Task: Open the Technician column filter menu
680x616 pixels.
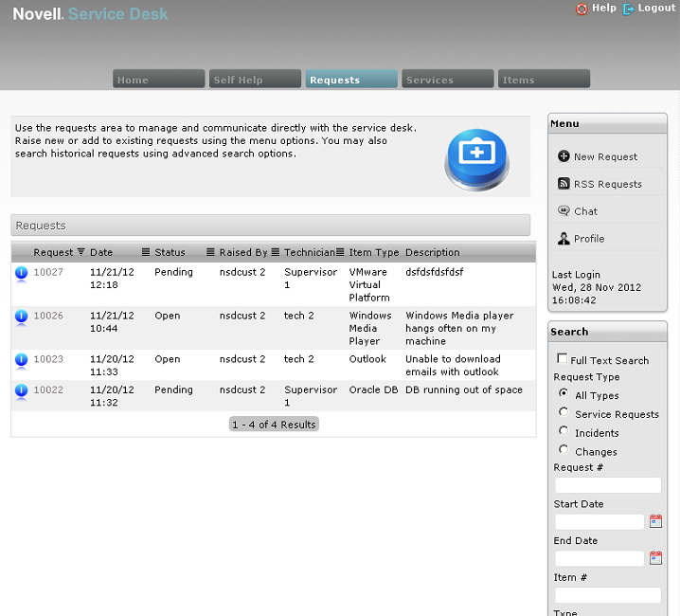Action: point(340,252)
